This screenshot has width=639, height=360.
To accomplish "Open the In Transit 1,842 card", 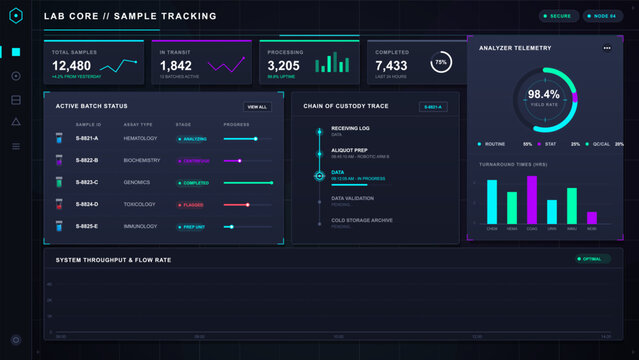I will (202, 62).
